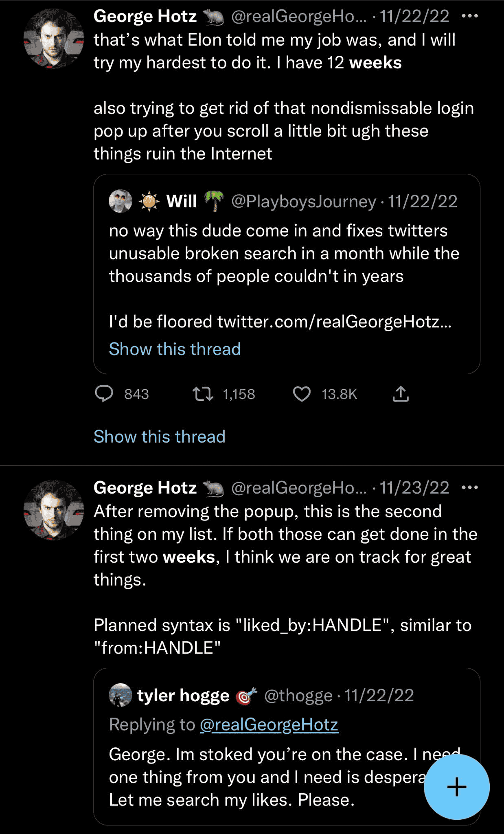504x834 pixels.
Task: Retweet the 12 weeks tweet
Action: [x=203, y=394]
